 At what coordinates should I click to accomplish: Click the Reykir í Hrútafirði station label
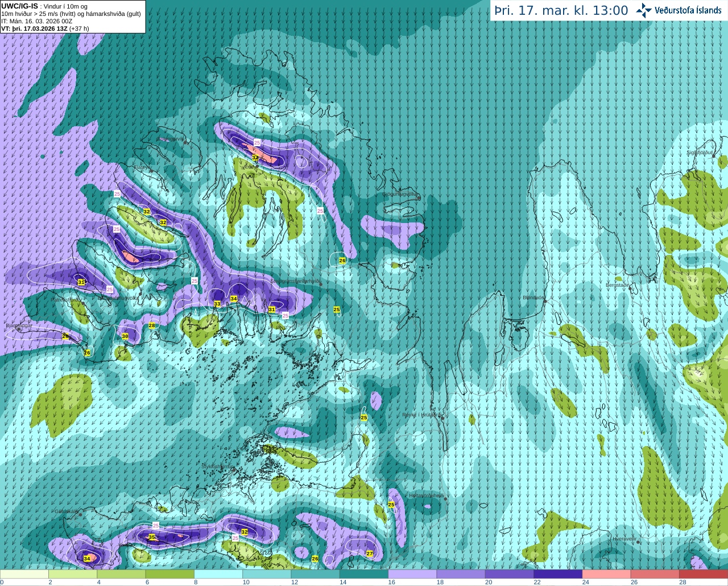pos(421,415)
